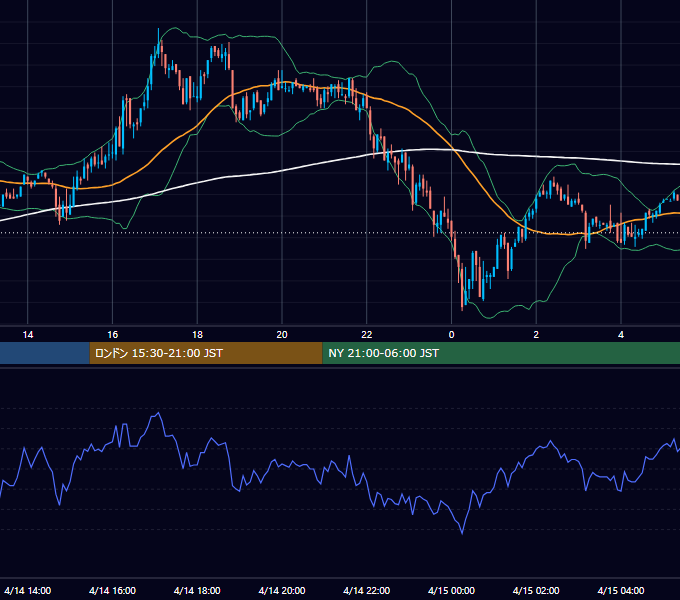The width and height of the screenshot is (680, 600).
Task: Select the ロンドン 15:30-21:00 JST session bar
Action: pyautogui.click(x=206, y=353)
